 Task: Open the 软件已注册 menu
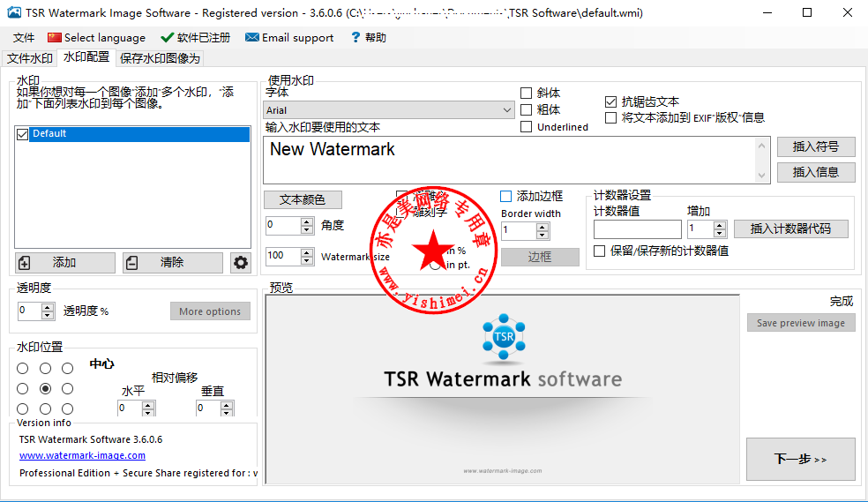click(x=196, y=38)
